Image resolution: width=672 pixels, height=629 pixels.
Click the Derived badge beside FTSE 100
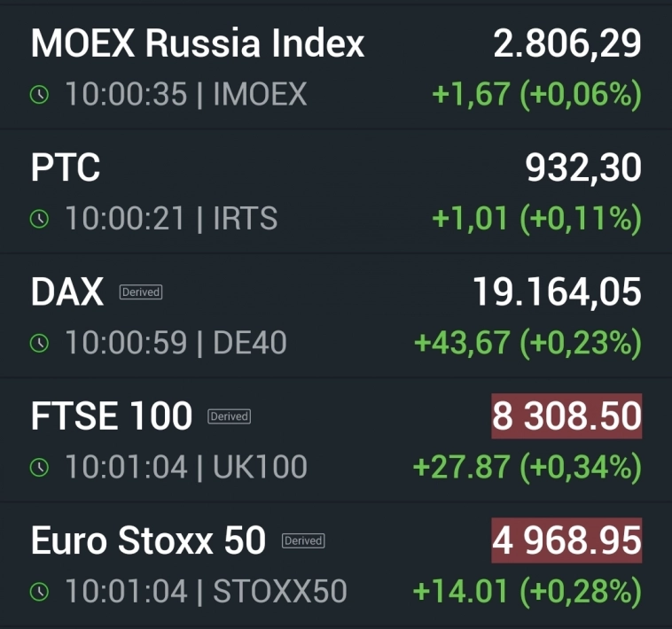(229, 416)
